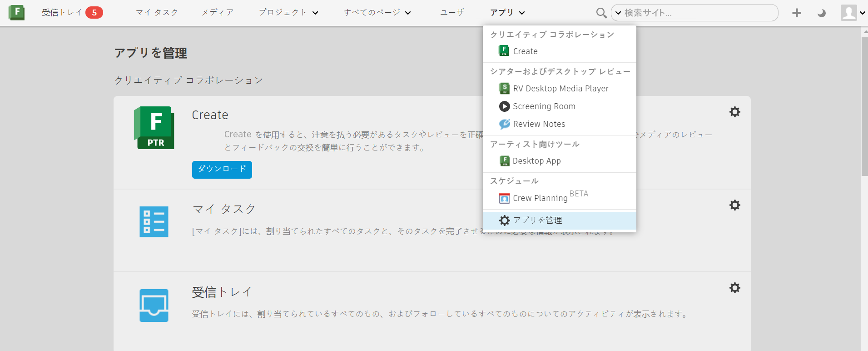868x351 pixels.
Task: Click the 受信トレイ app heading
Action: pos(222,292)
